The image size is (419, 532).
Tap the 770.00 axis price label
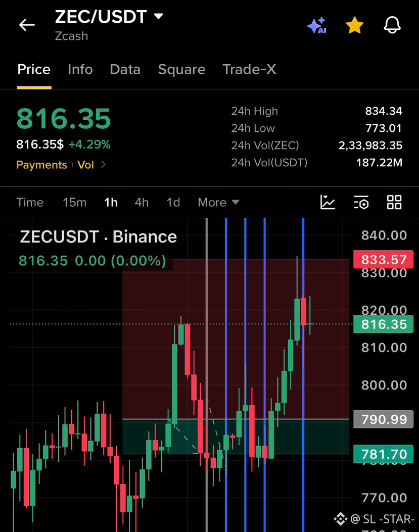(384, 498)
